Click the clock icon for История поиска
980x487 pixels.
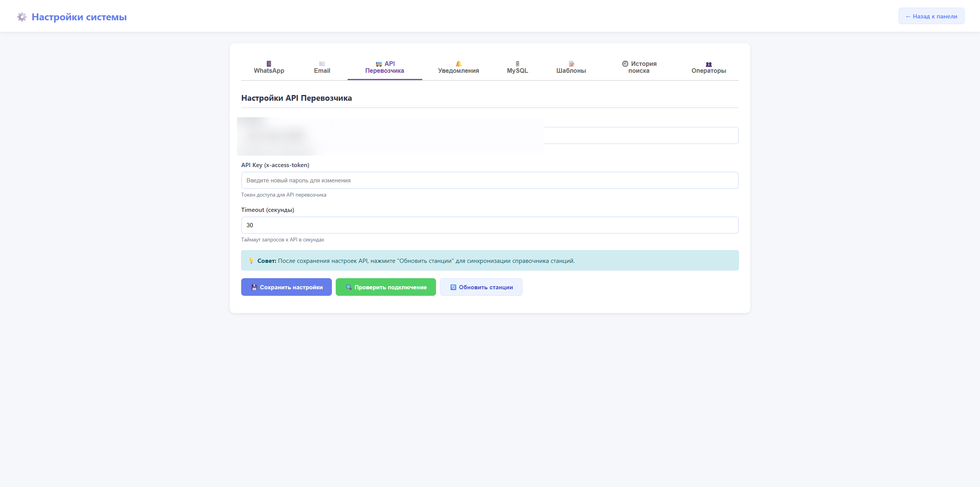tap(625, 64)
